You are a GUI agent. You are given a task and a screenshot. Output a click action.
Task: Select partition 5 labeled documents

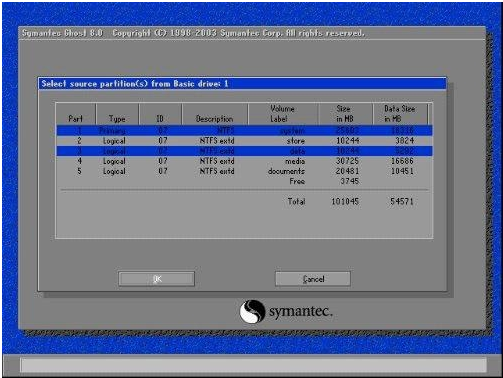244,171
